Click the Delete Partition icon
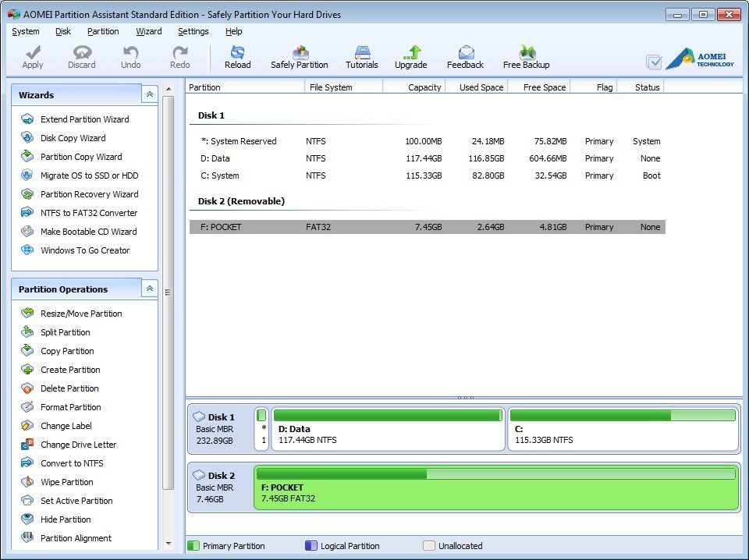 click(x=27, y=388)
